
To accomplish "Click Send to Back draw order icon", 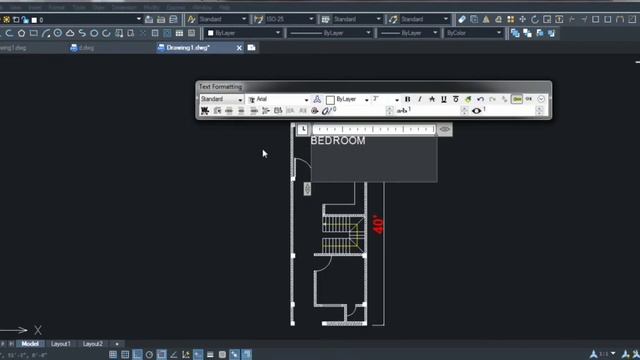I will click(527, 33).
